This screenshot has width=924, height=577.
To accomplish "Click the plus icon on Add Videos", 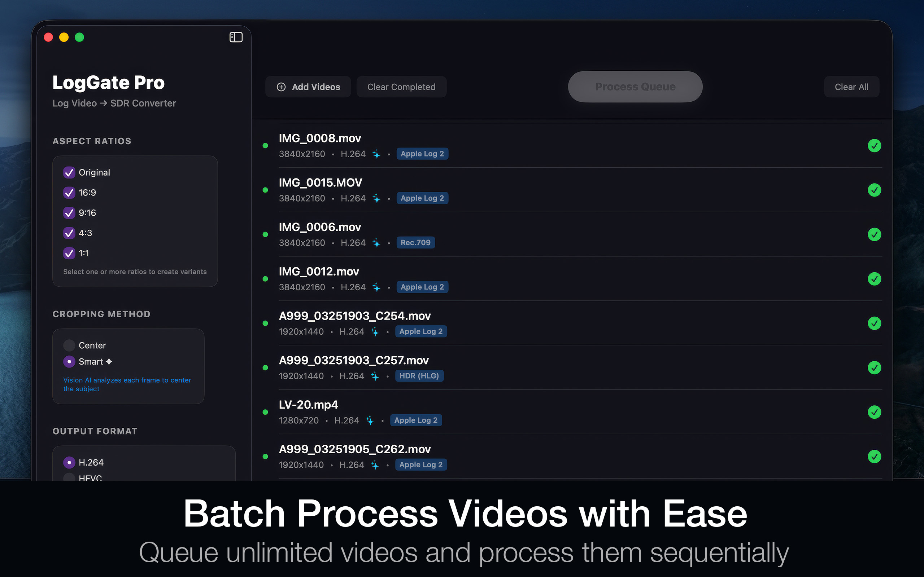I will 281,87.
